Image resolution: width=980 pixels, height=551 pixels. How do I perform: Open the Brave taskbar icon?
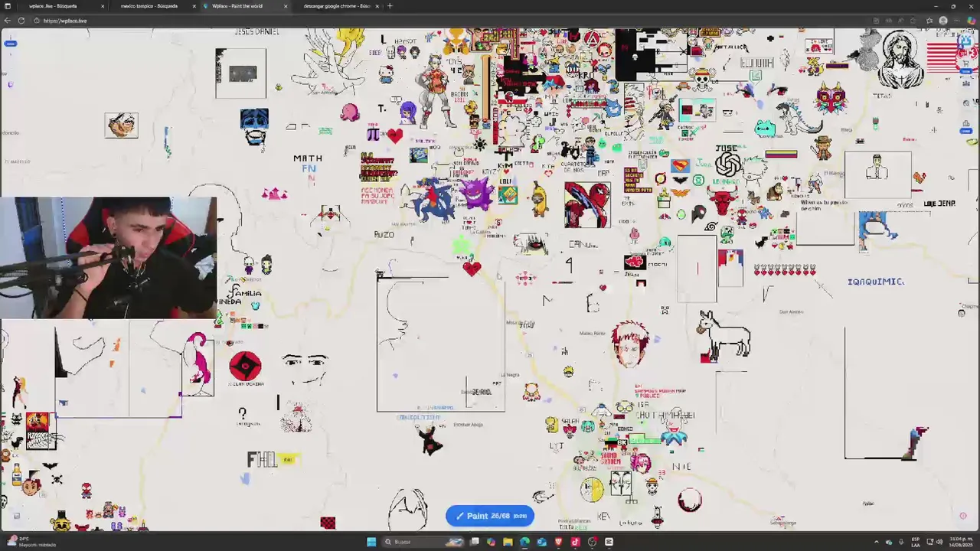point(558,542)
